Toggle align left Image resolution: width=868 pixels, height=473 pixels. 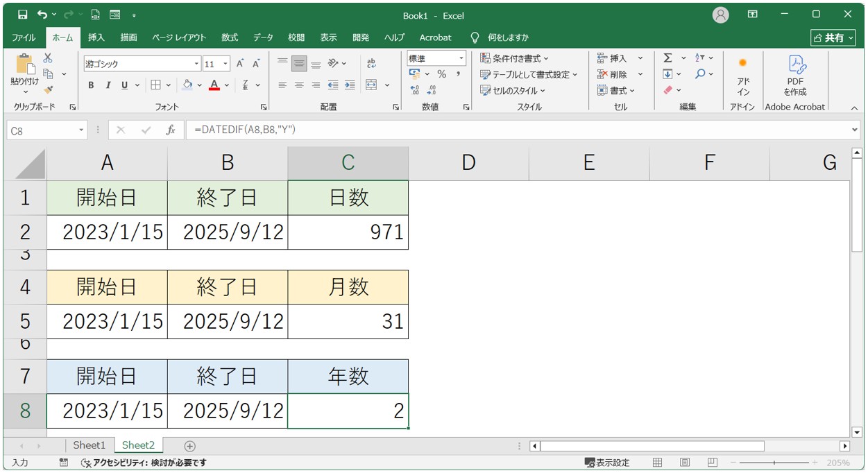pyautogui.click(x=282, y=85)
